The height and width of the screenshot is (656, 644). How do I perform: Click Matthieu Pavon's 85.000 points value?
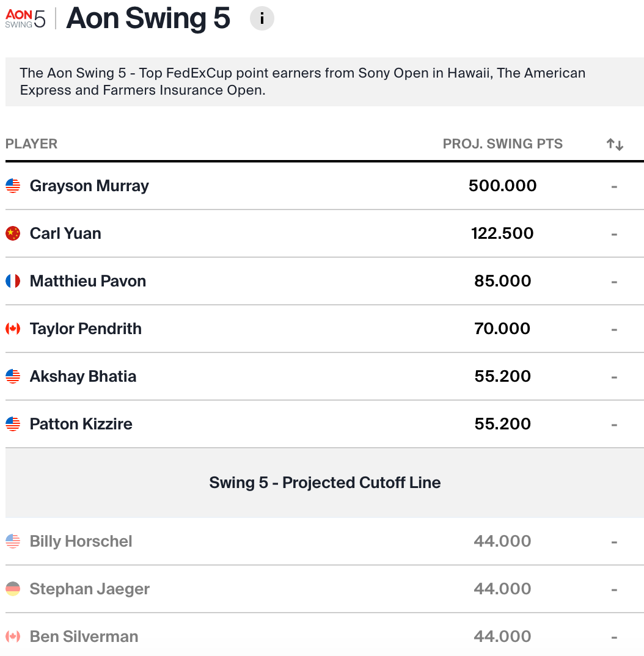pos(503,281)
